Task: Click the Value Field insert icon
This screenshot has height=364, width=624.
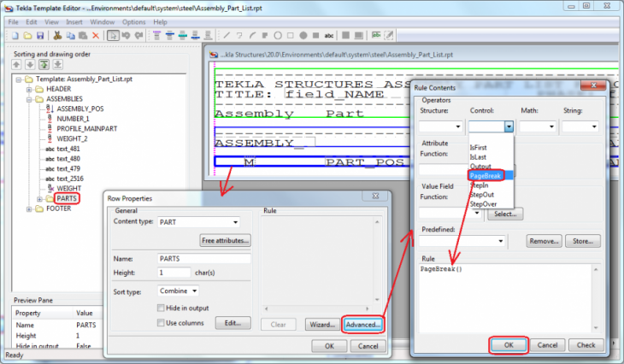Action: (376, 35)
